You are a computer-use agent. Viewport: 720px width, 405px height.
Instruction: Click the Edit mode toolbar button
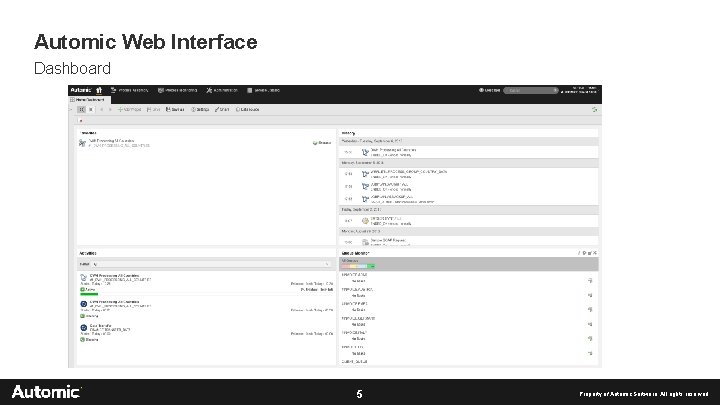(248, 110)
